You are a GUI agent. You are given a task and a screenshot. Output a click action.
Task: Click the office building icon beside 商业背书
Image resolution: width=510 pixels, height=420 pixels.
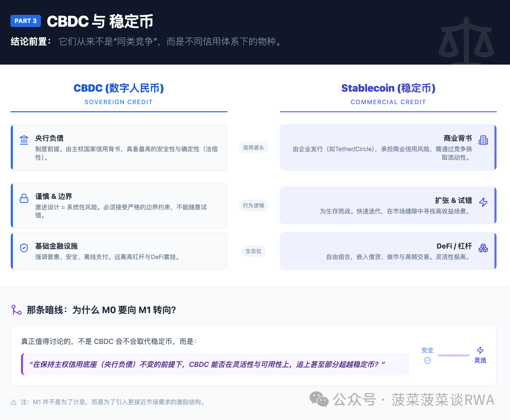coord(483,140)
